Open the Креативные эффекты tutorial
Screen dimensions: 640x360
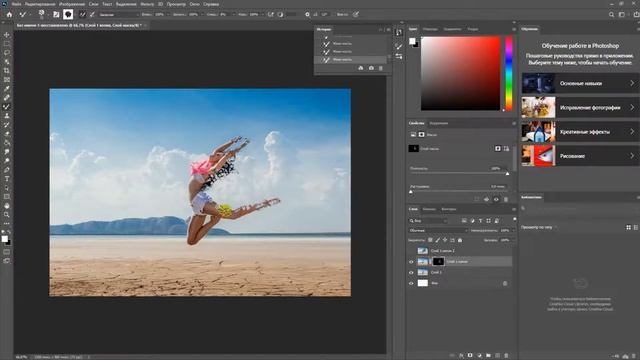coord(580,131)
